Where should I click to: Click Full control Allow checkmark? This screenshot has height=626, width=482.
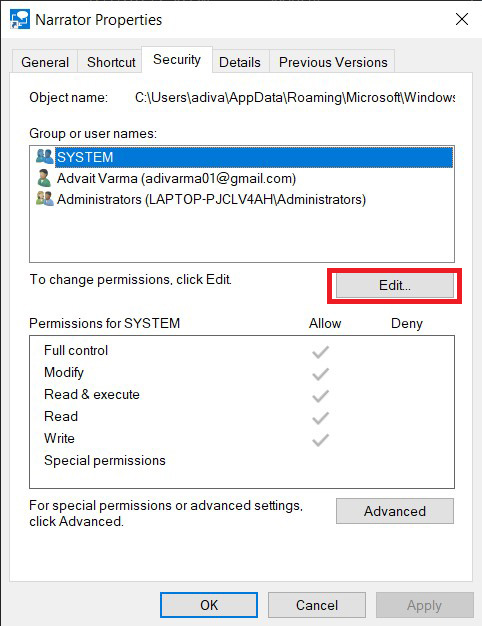[320, 352]
